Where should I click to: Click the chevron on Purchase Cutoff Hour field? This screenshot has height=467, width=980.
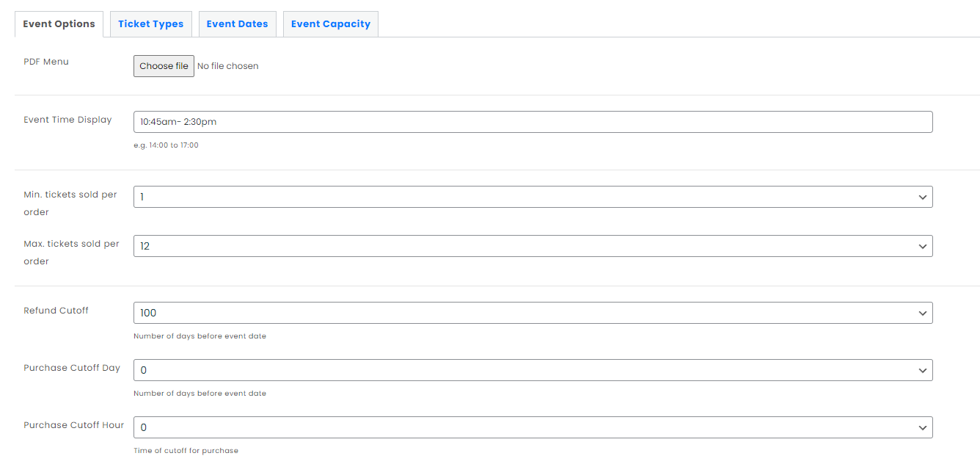(922, 427)
